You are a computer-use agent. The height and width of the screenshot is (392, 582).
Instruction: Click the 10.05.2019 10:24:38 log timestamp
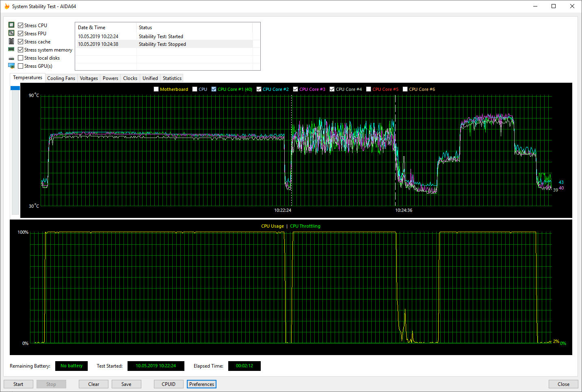click(98, 44)
